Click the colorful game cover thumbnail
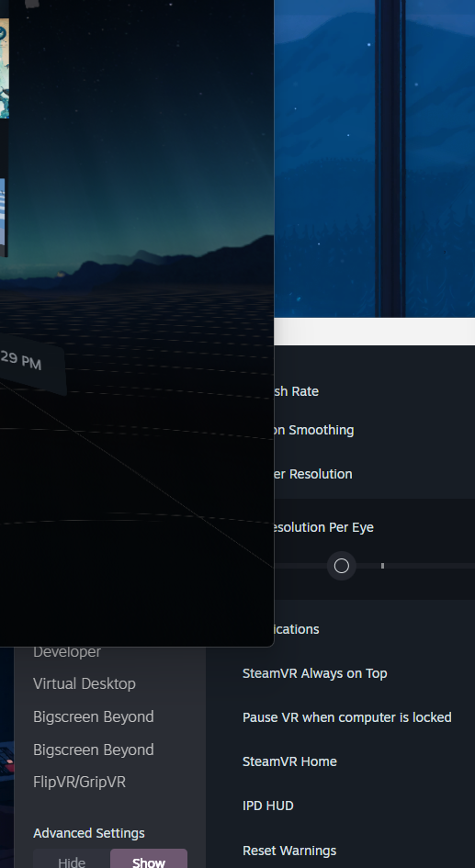Image resolution: width=475 pixels, height=868 pixels. click(x=4, y=68)
